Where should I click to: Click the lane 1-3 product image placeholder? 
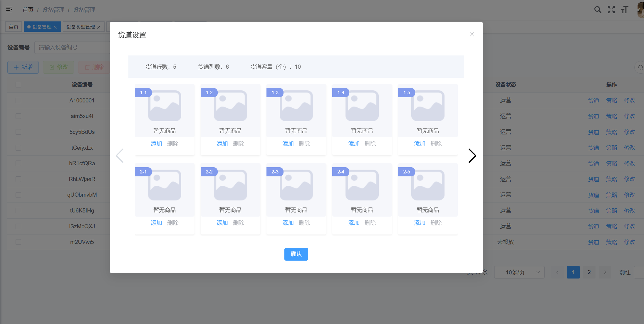pos(296,106)
